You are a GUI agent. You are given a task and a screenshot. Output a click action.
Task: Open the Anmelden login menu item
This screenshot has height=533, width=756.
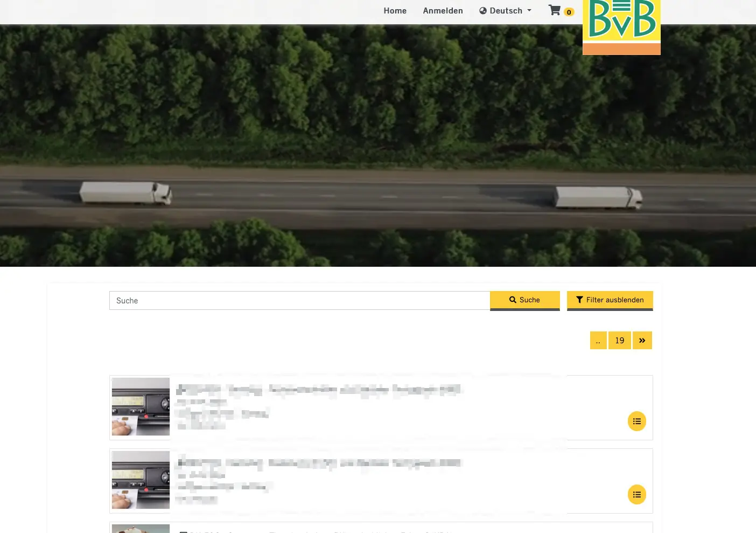pos(443,11)
